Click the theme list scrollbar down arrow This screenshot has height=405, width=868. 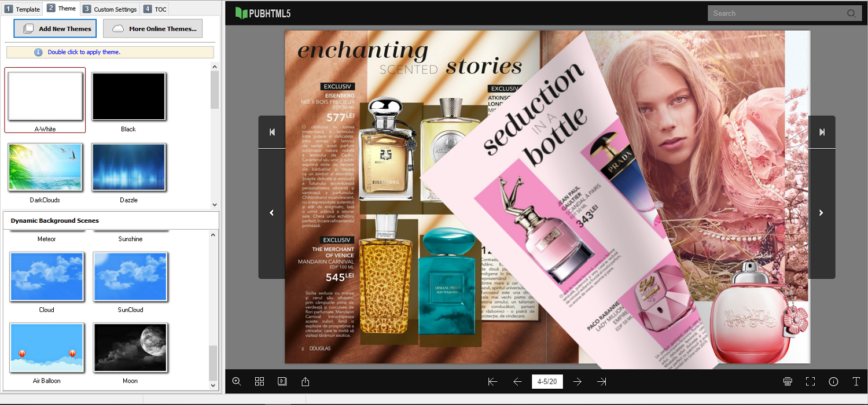click(x=214, y=204)
